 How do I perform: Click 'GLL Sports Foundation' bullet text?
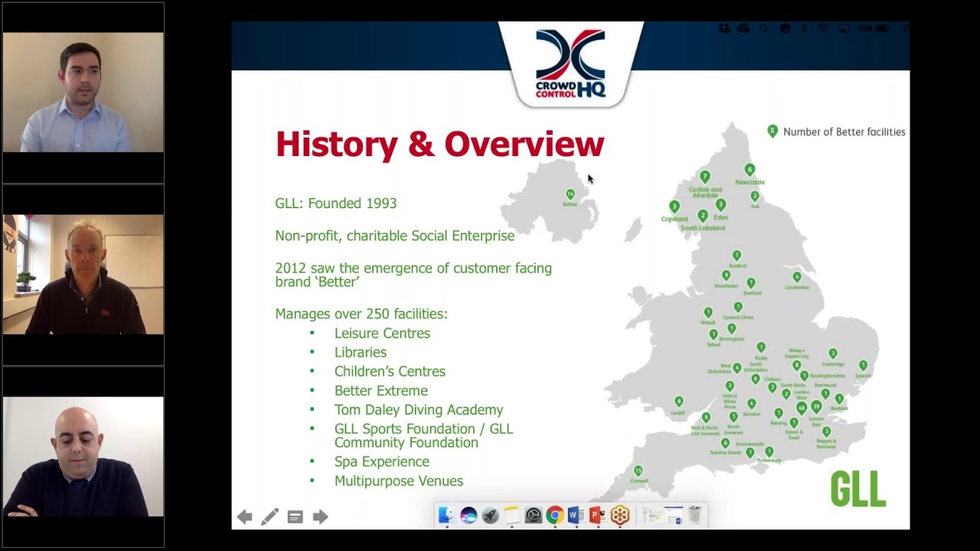pos(423,435)
